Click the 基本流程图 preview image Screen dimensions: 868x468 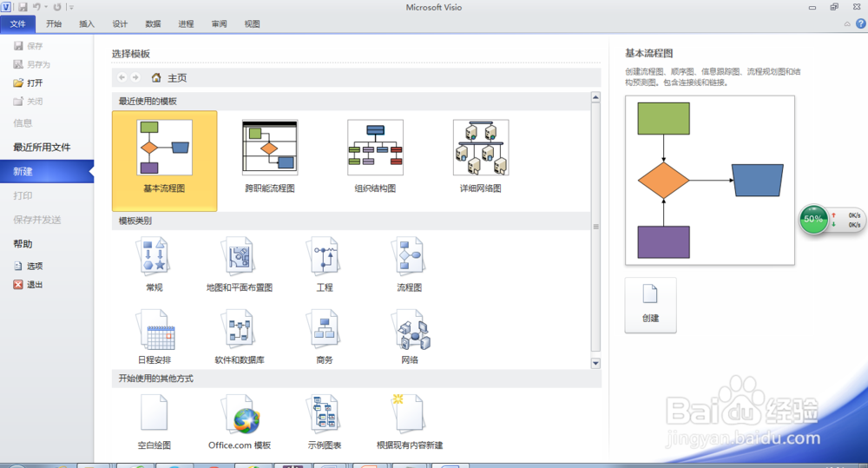click(710, 181)
